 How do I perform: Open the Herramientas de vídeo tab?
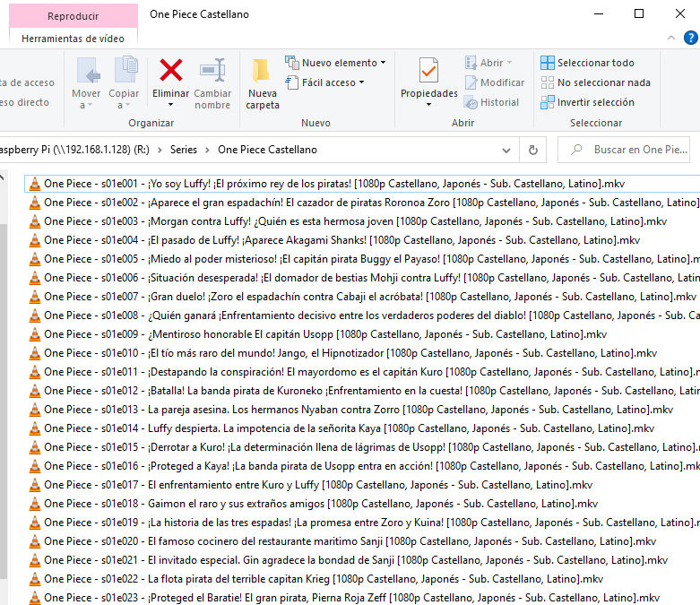73,39
